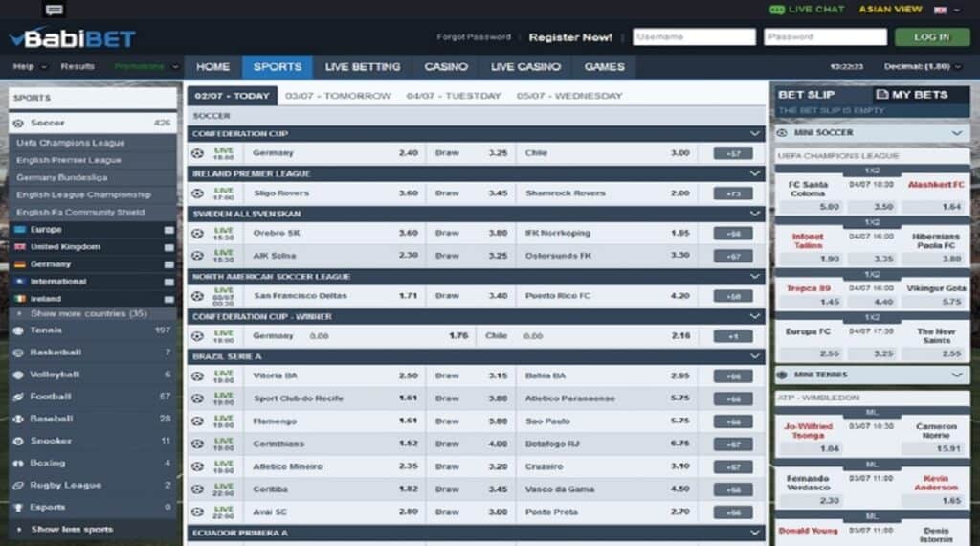Collapse the Mini Tennis panel

pyautogui.click(x=957, y=375)
